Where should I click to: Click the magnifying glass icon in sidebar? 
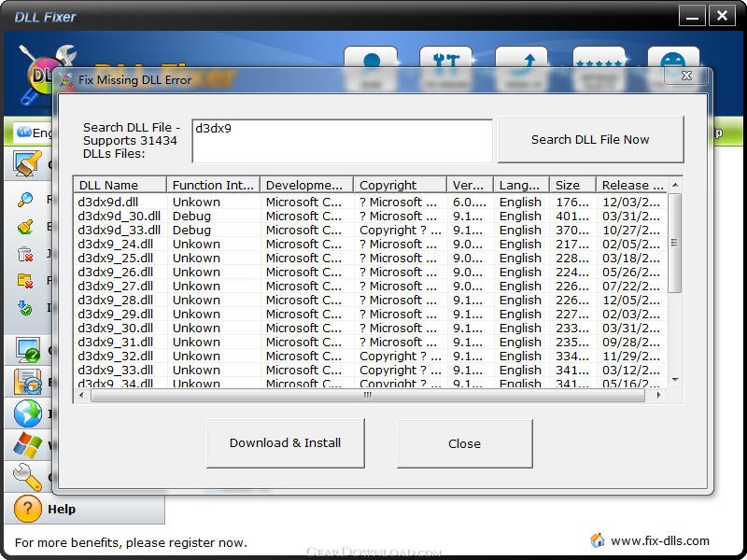(25, 200)
